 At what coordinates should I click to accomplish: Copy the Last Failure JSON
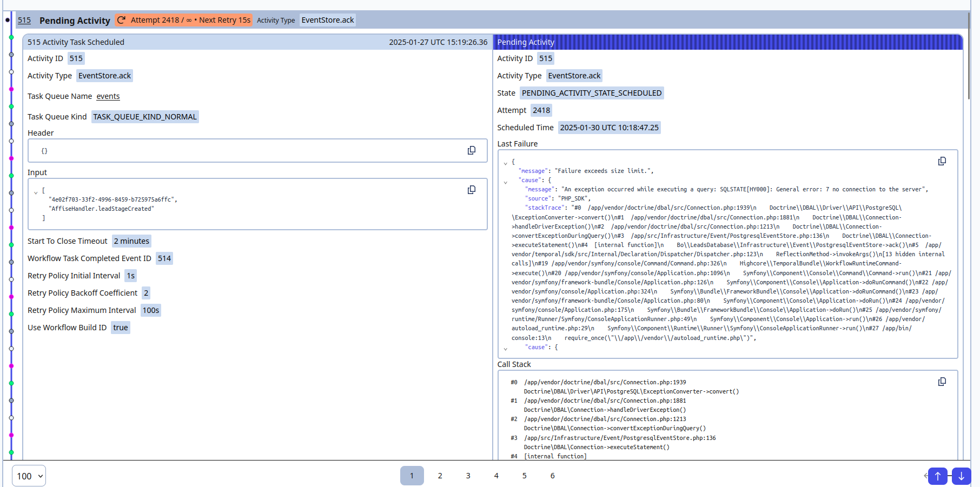coord(942,161)
